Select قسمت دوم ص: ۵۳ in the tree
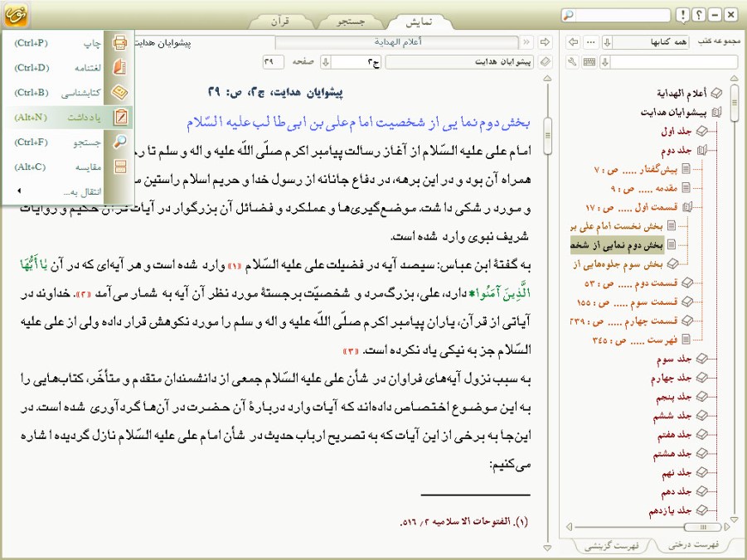Screen dimensions: 747x560 [631, 282]
